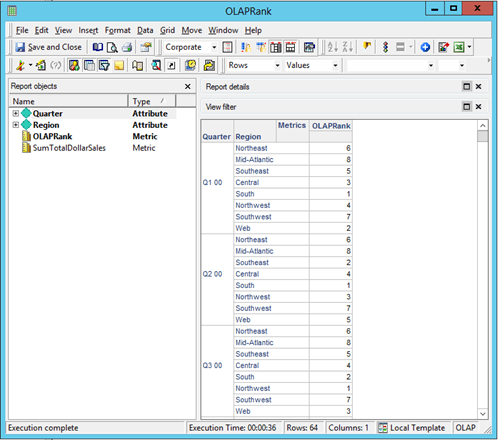Expand the Quarter attribute tree node
Viewport: 498px width, 440px height.
coord(16,113)
